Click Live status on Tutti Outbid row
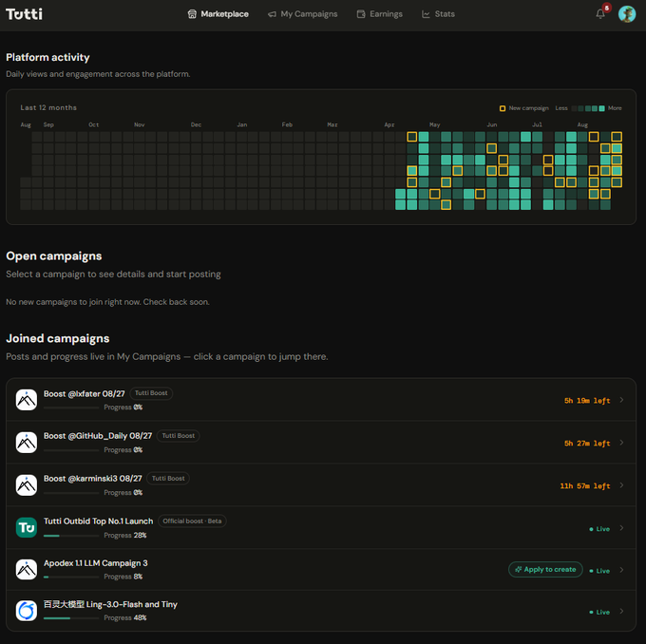 point(599,529)
